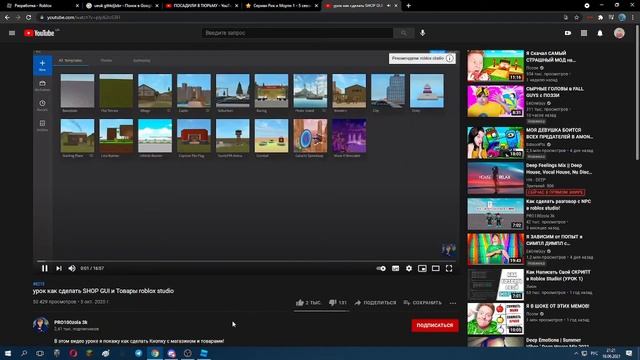Switch to theater mode

tap(436, 268)
